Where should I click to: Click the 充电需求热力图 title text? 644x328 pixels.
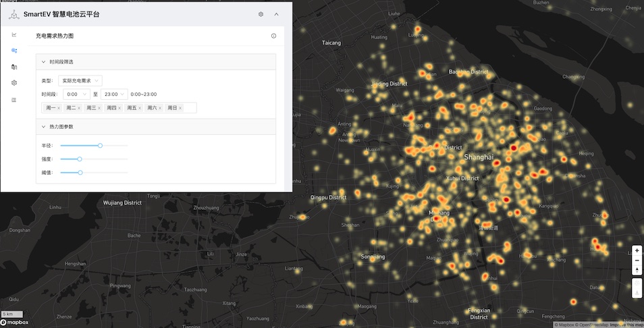point(55,36)
